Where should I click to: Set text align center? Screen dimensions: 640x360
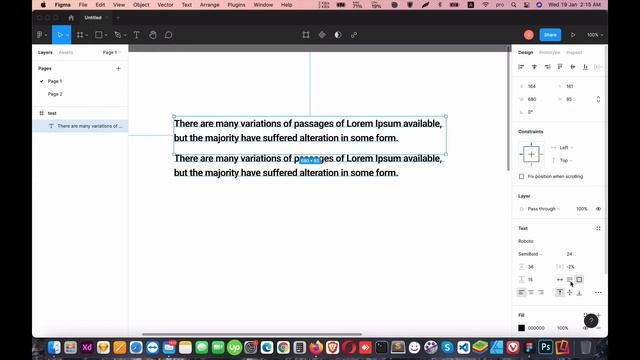[x=531, y=293]
